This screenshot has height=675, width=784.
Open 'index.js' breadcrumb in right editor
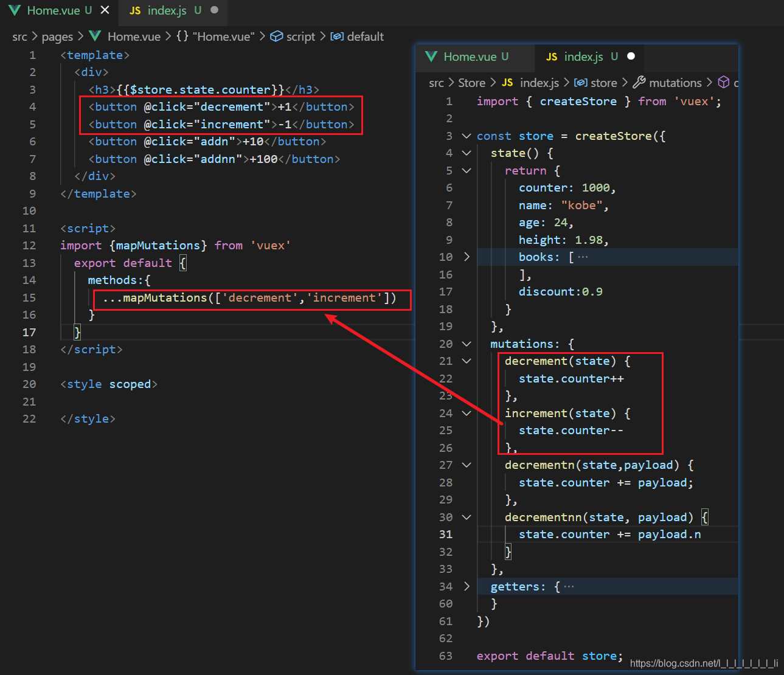539,83
